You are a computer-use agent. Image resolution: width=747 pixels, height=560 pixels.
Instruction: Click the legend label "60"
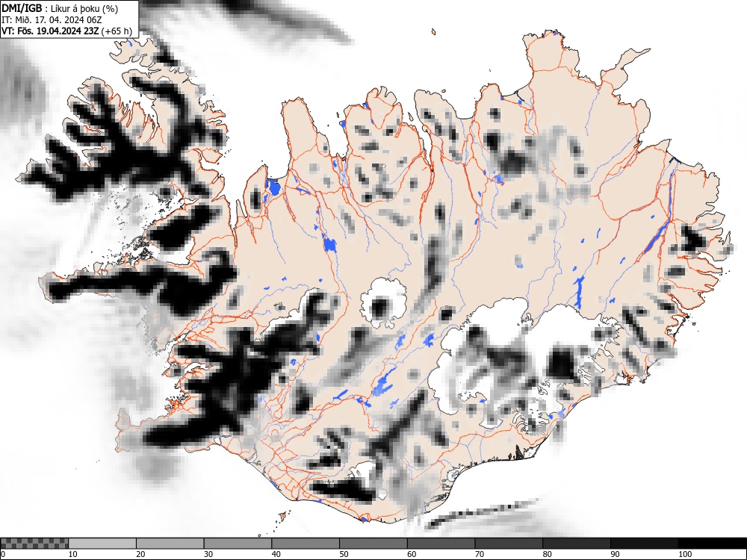click(x=411, y=554)
